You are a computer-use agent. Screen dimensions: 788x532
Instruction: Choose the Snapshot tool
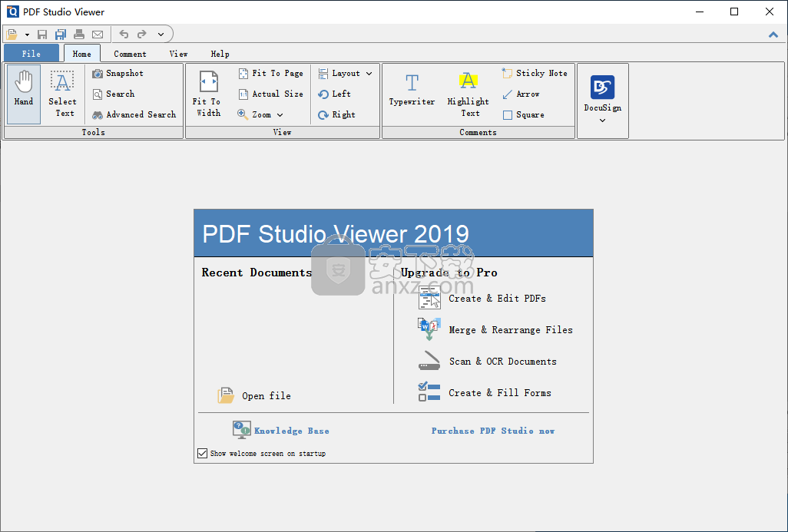click(x=118, y=74)
